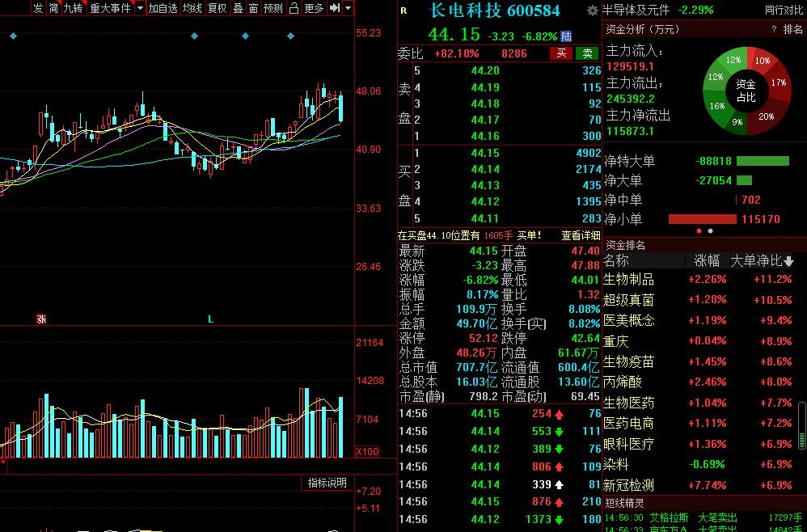807x532 pixels.
Task: Click the fourth blue diamond event marker
Action: [291, 36]
